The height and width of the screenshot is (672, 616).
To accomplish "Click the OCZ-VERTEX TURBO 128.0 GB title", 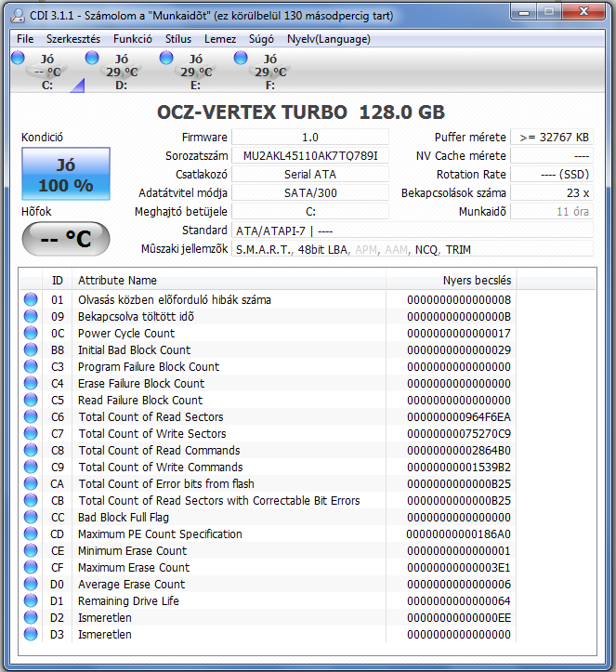I will coord(301,112).
